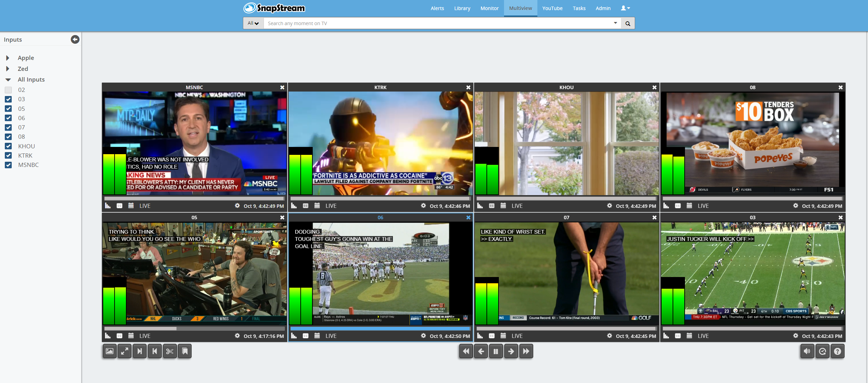
Task: Click the scissors clip tool icon
Action: (170, 351)
